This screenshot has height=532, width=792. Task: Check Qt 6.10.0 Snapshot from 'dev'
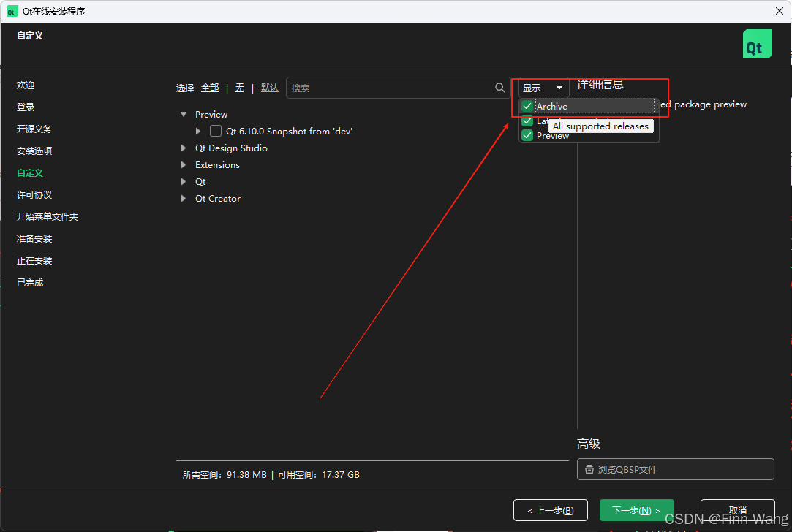216,132
